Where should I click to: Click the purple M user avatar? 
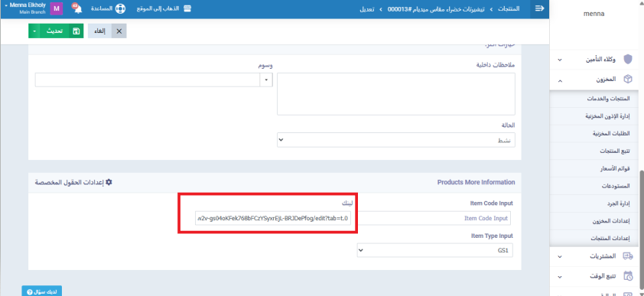pos(57,9)
